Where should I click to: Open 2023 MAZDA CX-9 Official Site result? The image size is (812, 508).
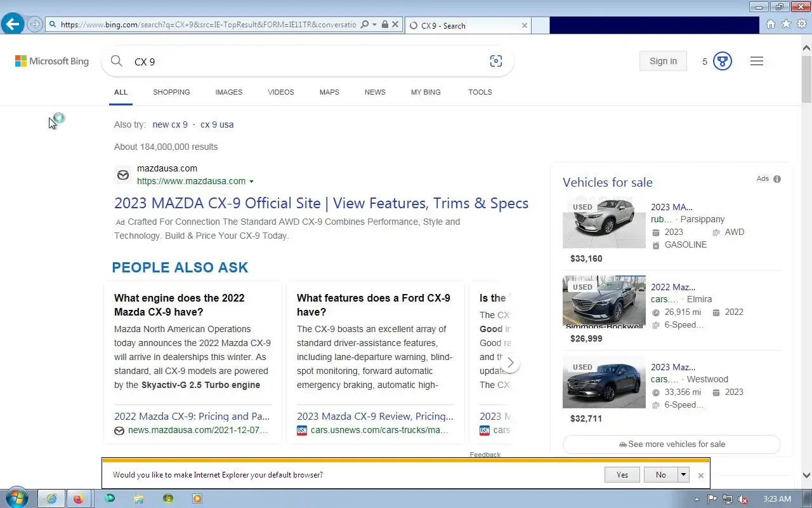tap(321, 203)
